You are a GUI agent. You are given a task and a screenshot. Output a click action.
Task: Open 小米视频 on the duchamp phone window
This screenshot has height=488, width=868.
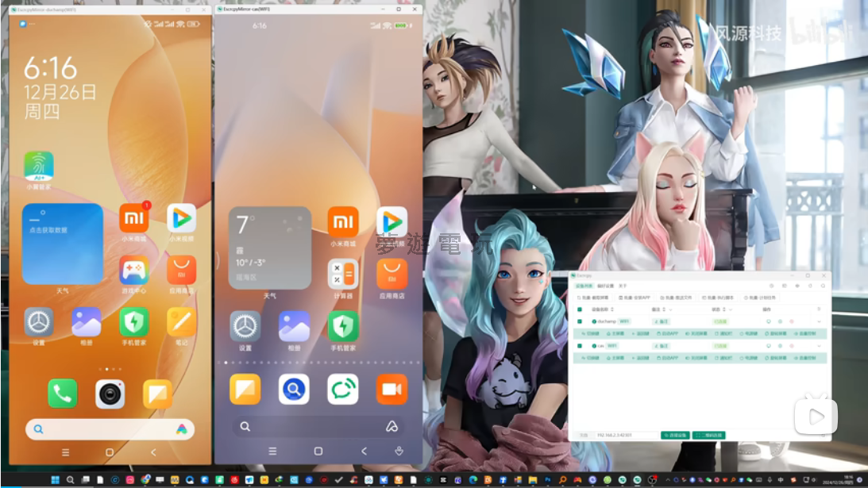coord(182,218)
